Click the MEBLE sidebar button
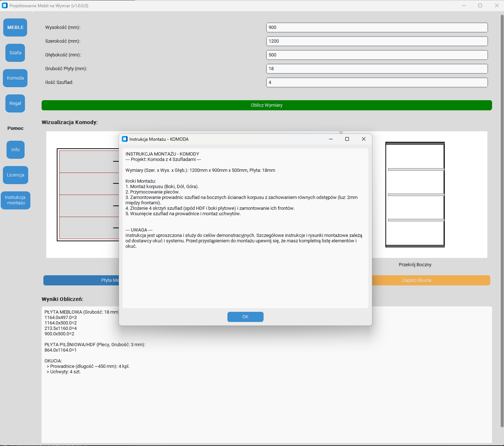Screen dimensions: 504x446 pyautogui.click(x=15, y=27)
